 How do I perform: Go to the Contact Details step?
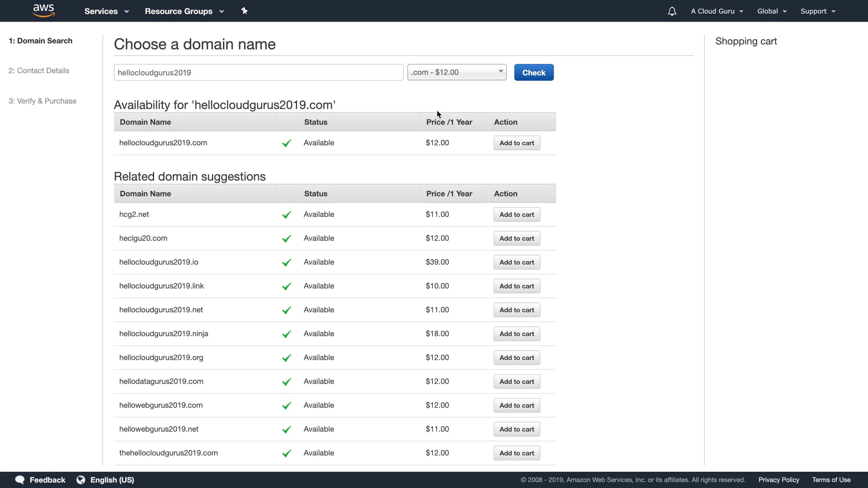[39, 70]
